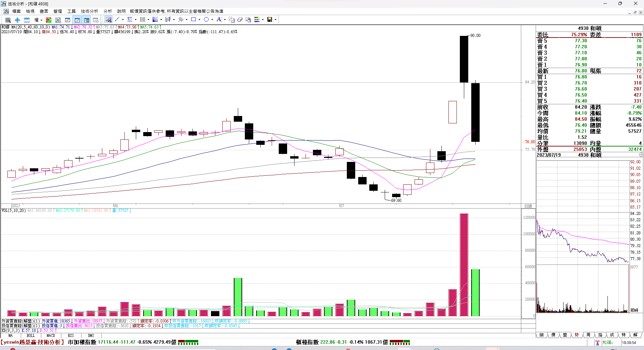This screenshot has width=644, height=350.
Task: Select the text annotation A tool
Action: coord(219,19)
